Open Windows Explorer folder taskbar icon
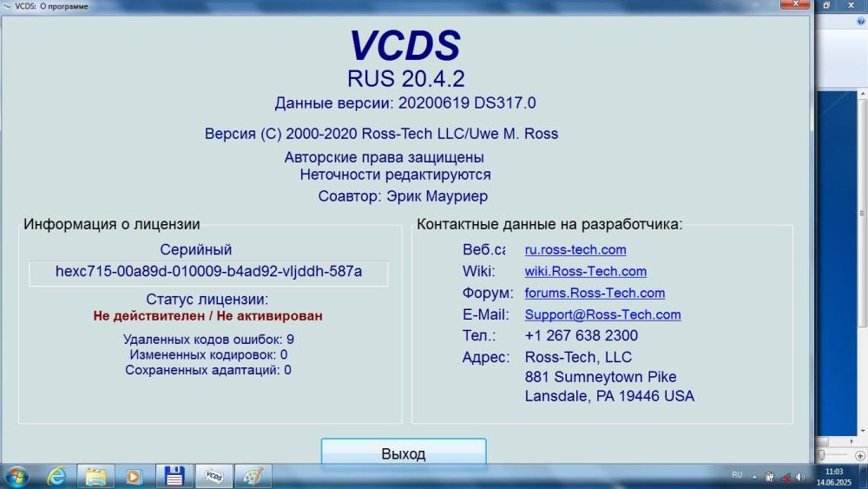The height and width of the screenshot is (489, 868). 95,476
